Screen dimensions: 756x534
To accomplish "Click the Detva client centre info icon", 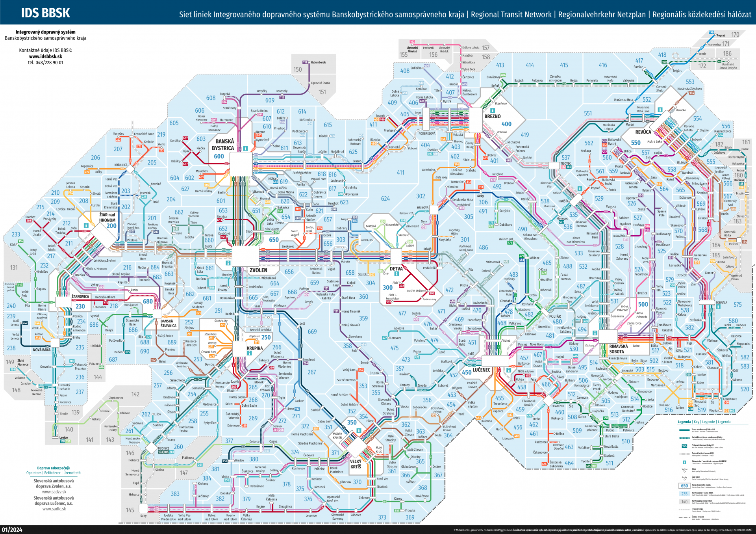I will pos(397,274).
